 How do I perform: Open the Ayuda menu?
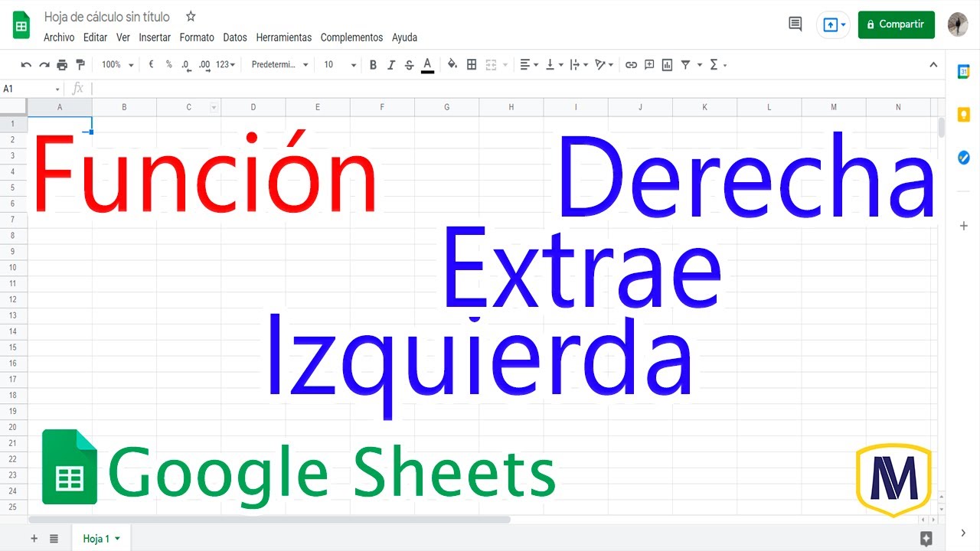click(404, 37)
